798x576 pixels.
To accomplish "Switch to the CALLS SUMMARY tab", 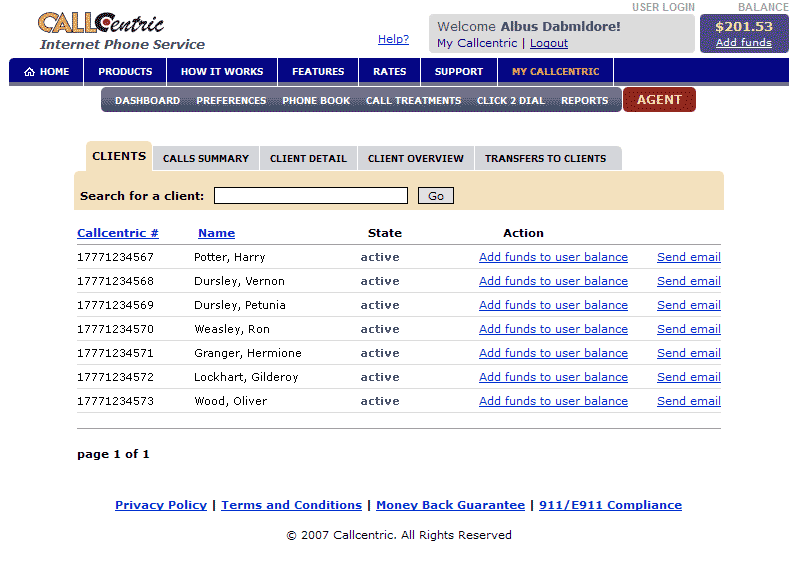I will (206, 159).
